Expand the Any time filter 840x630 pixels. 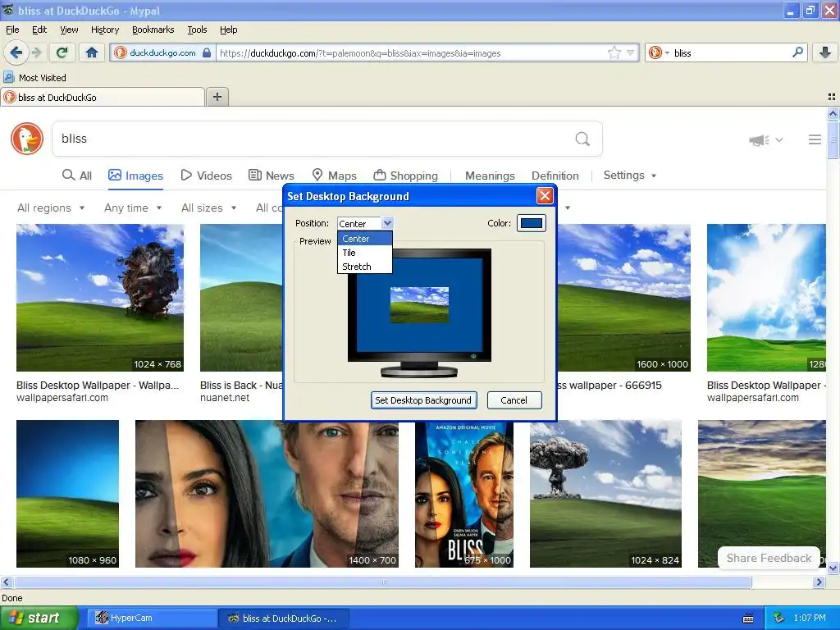pos(133,208)
